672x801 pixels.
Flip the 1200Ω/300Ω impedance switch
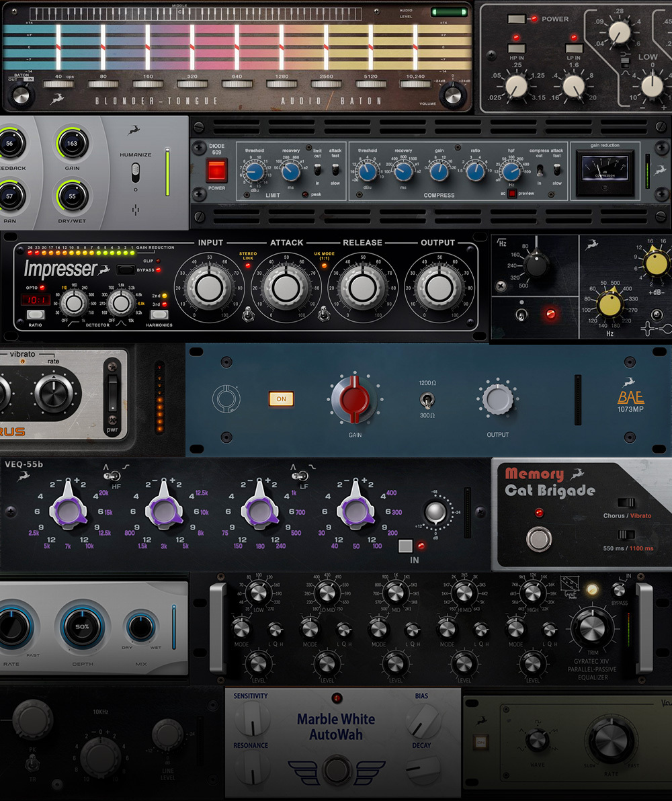[427, 399]
